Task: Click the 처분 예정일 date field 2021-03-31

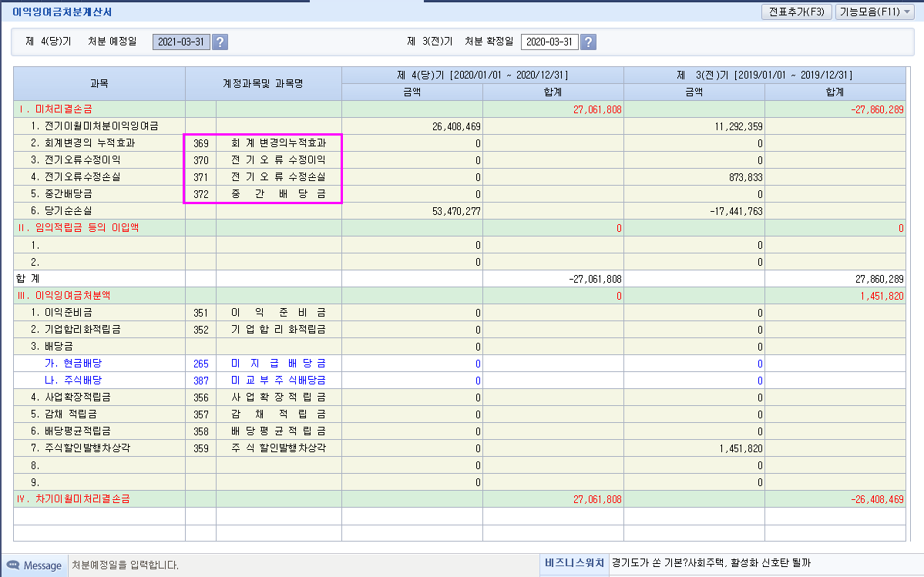Action: (180, 42)
